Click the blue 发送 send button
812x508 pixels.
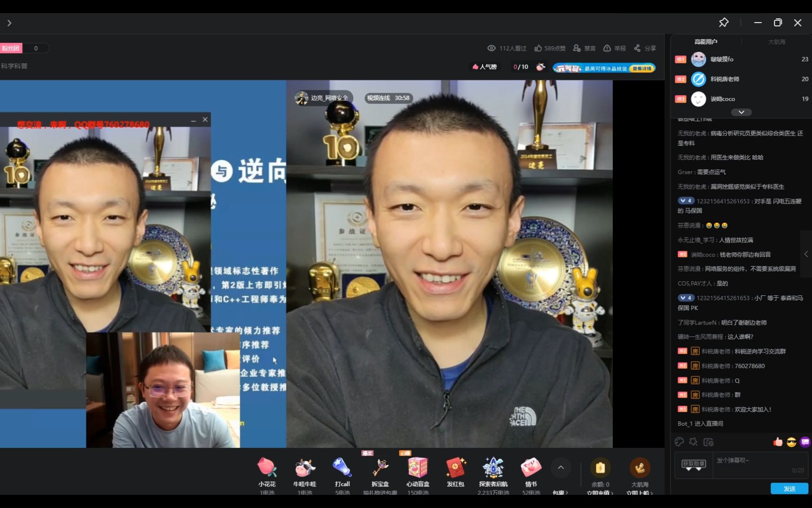tap(789, 488)
